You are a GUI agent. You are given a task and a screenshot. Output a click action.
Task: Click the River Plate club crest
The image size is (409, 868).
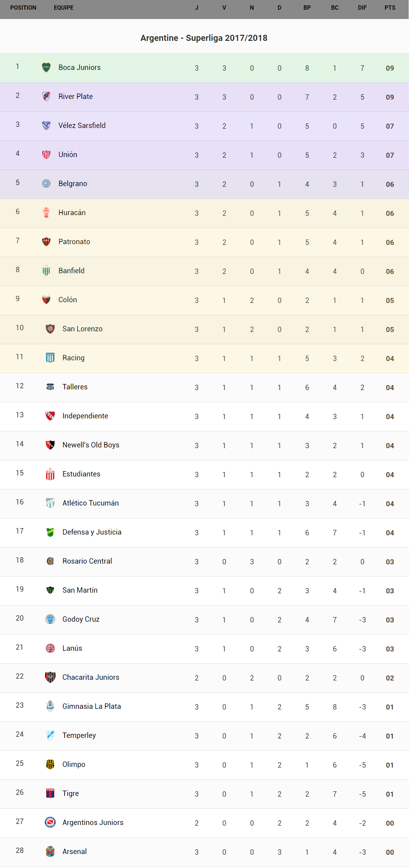[x=46, y=96]
